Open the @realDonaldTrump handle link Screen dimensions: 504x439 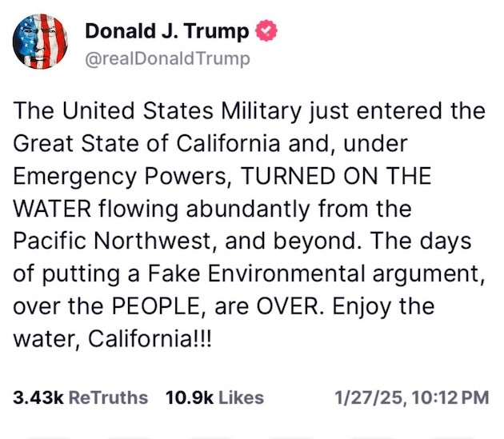pos(167,58)
